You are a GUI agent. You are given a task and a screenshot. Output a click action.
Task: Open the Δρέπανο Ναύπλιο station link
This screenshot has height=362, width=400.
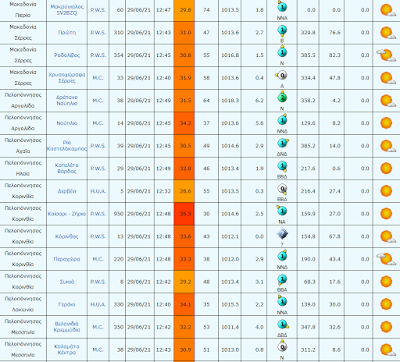point(67,100)
